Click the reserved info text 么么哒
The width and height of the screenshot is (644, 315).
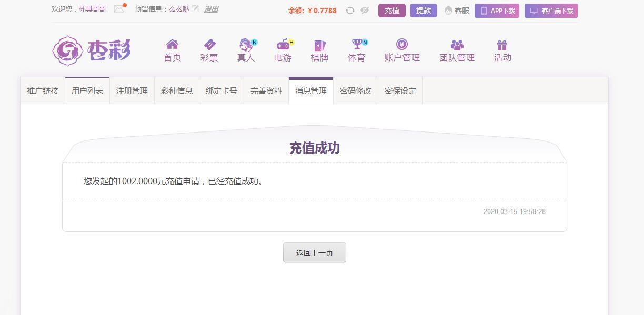tap(179, 9)
